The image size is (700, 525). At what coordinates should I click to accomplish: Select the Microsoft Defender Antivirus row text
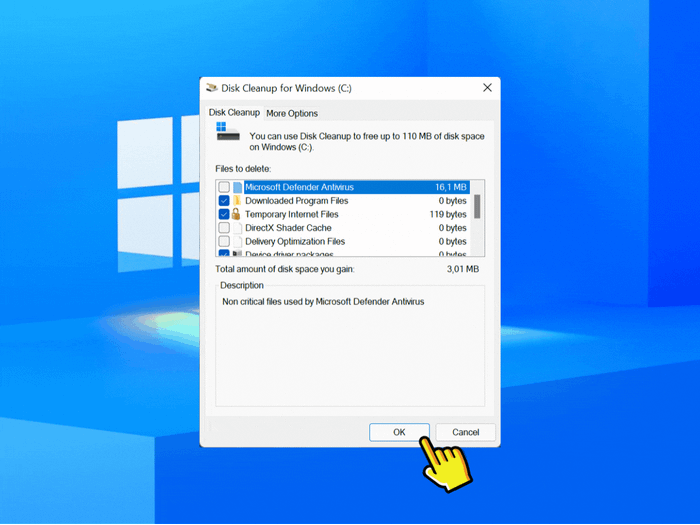[x=300, y=187]
